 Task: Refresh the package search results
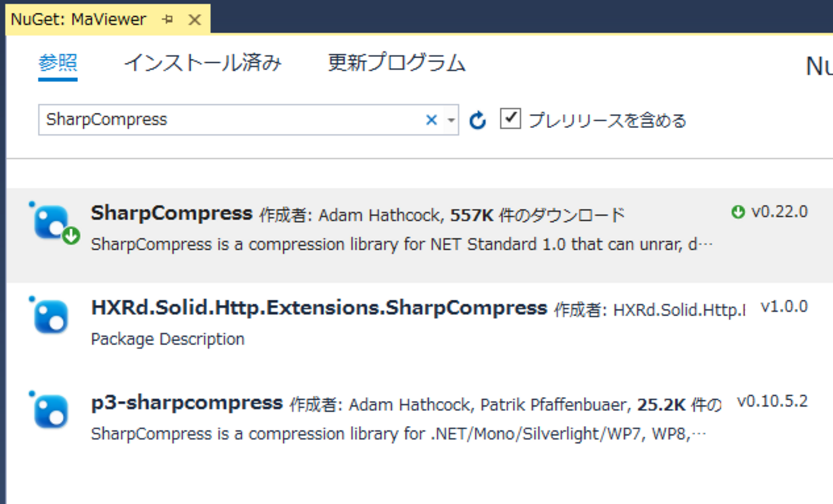point(477,120)
